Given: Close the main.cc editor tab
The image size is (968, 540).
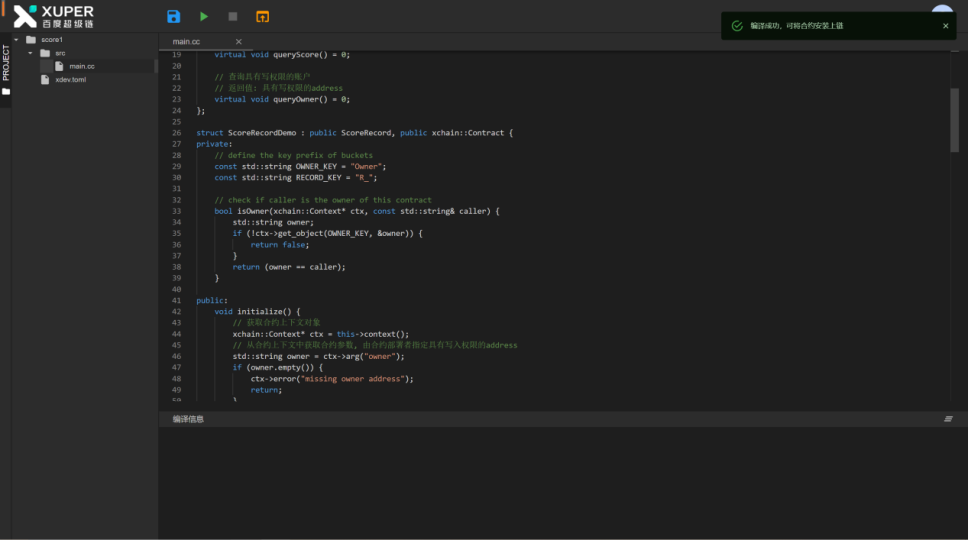Looking at the screenshot, I should (x=238, y=42).
